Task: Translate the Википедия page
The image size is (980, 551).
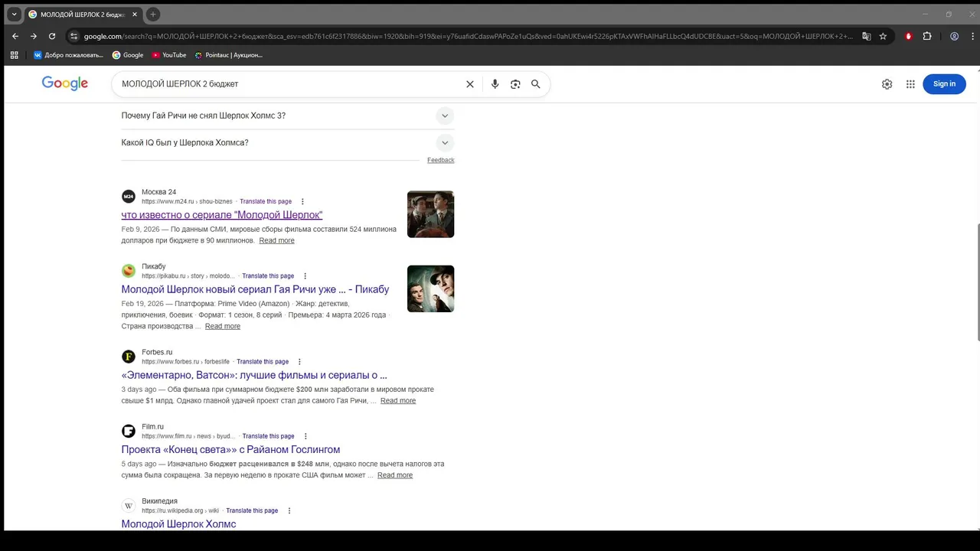Action: (x=252, y=510)
